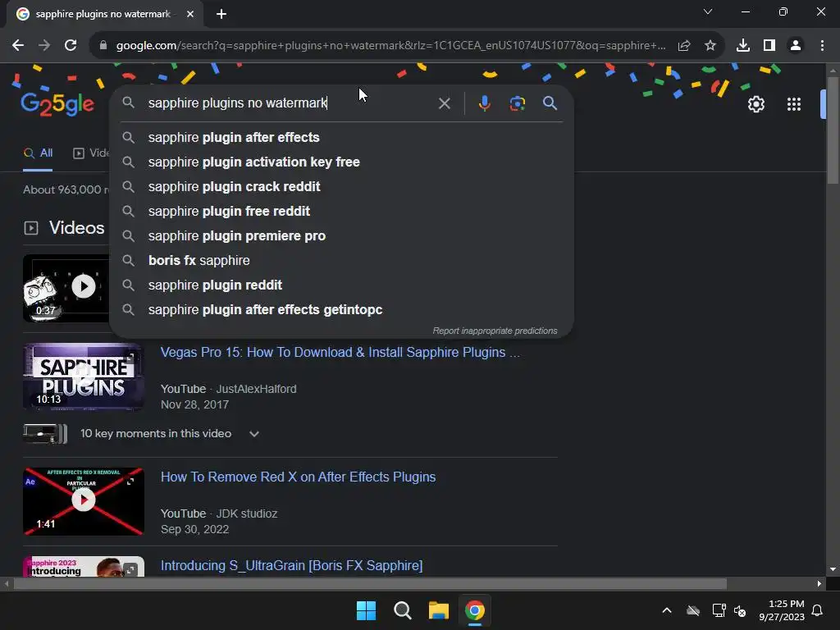Open tab search dropdown
This screenshot has height=630, width=840.
(708, 11)
